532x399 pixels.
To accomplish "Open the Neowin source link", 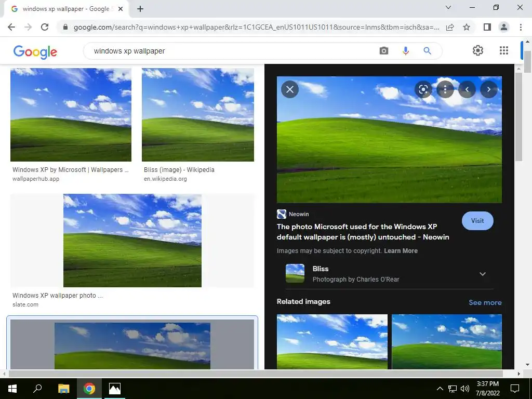I will [293, 214].
